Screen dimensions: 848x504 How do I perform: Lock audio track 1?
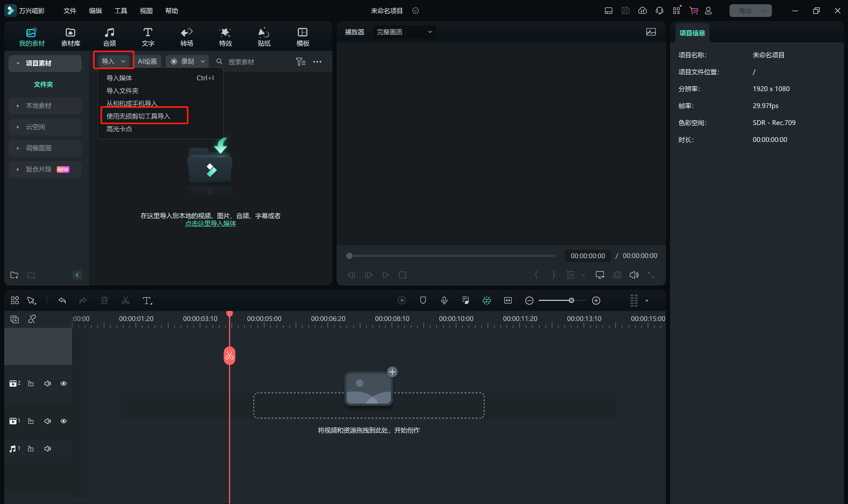click(30, 449)
